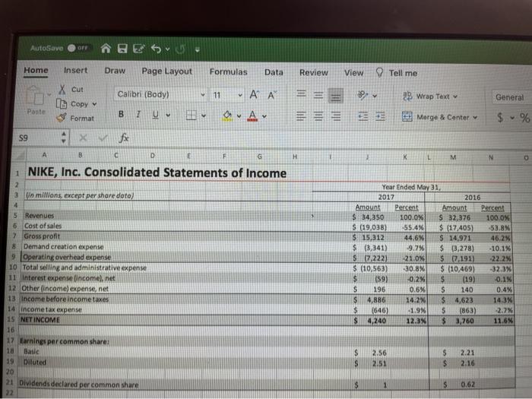Click the Undo arrow icon
Screen dimensions: 532x399
[156, 49]
